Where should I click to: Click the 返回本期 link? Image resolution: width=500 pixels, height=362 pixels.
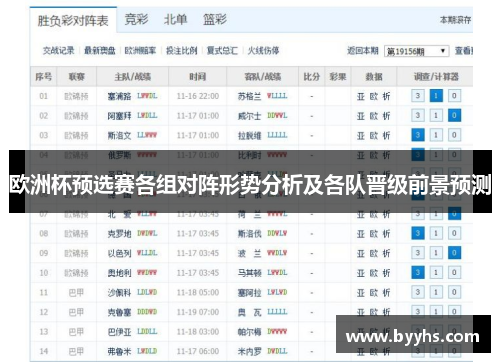[363, 51]
